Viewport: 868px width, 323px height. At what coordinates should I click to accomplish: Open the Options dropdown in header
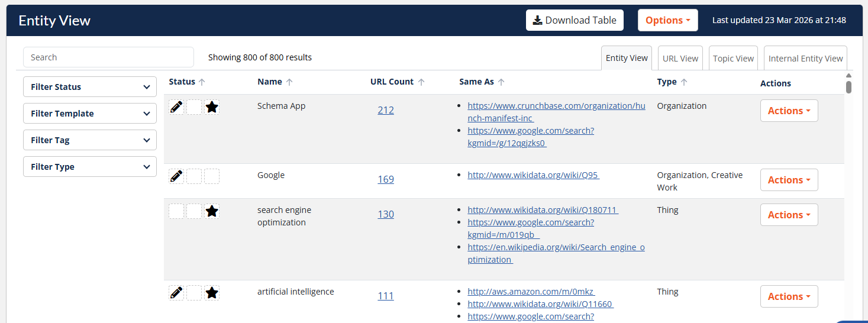(668, 20)
